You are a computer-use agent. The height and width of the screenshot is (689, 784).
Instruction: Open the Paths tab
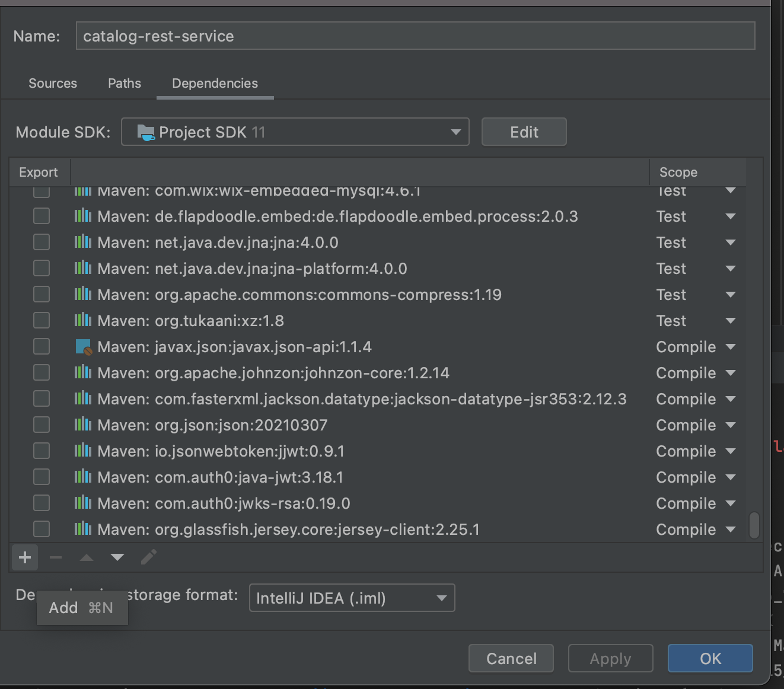[125, 84]
